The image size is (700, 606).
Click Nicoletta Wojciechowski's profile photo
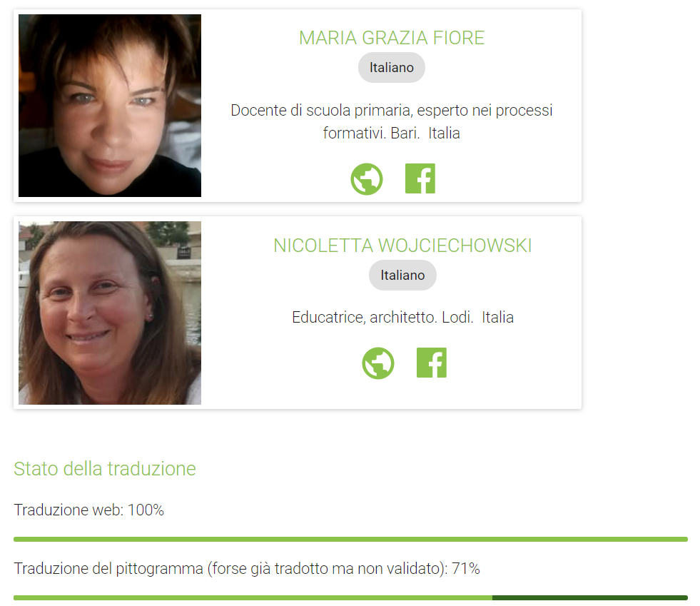click(110, 313)
